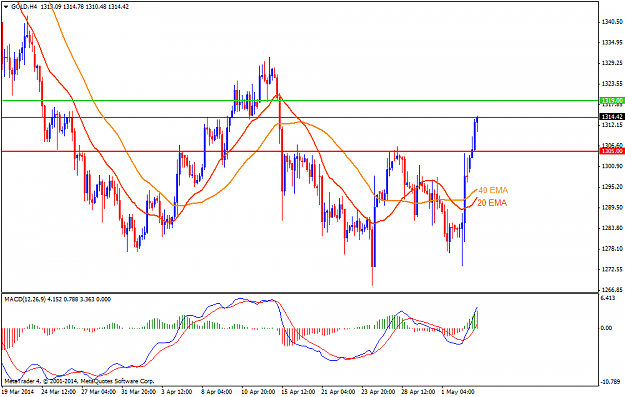Click the 27 Mar 04:00 time label
The height and width of the screenshot is (397, 625).
[98, 392]
